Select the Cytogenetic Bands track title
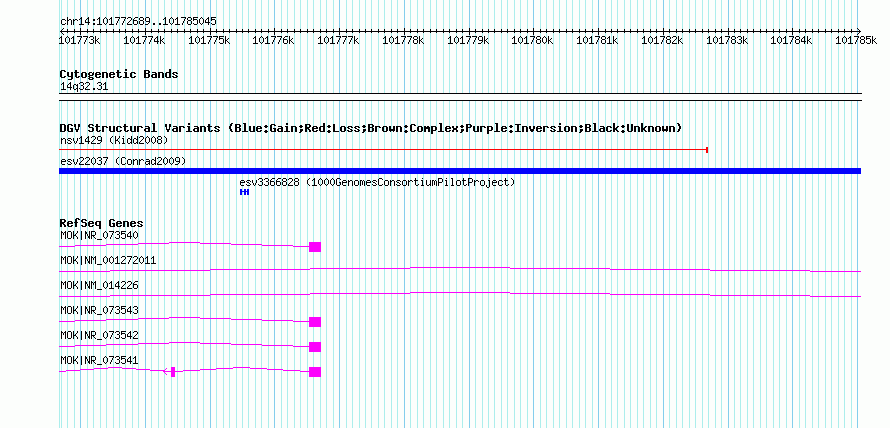890x428 pixels. click(x=119, y=74)
